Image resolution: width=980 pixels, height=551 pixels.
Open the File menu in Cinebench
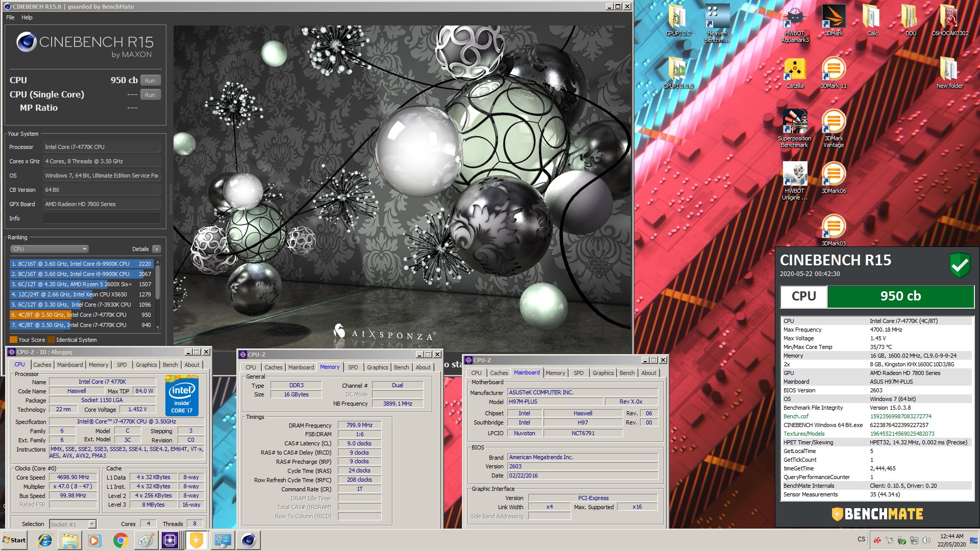[x=10, y=17]
